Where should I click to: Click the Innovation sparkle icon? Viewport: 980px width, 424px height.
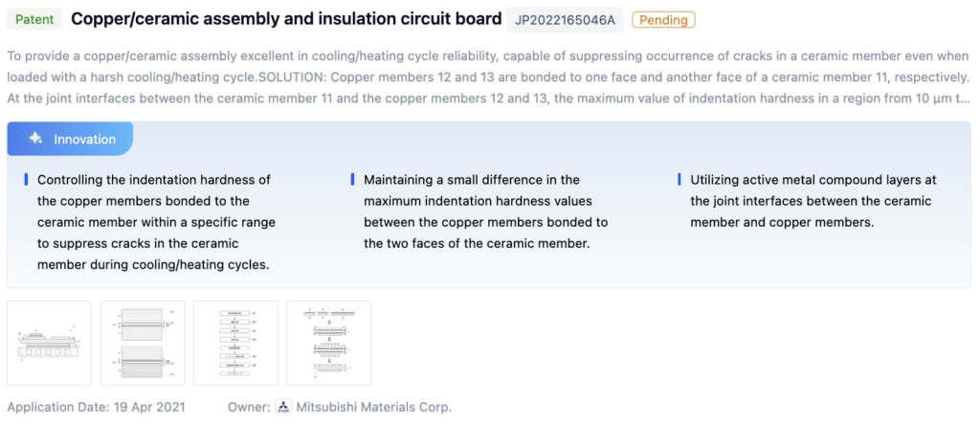35,139
